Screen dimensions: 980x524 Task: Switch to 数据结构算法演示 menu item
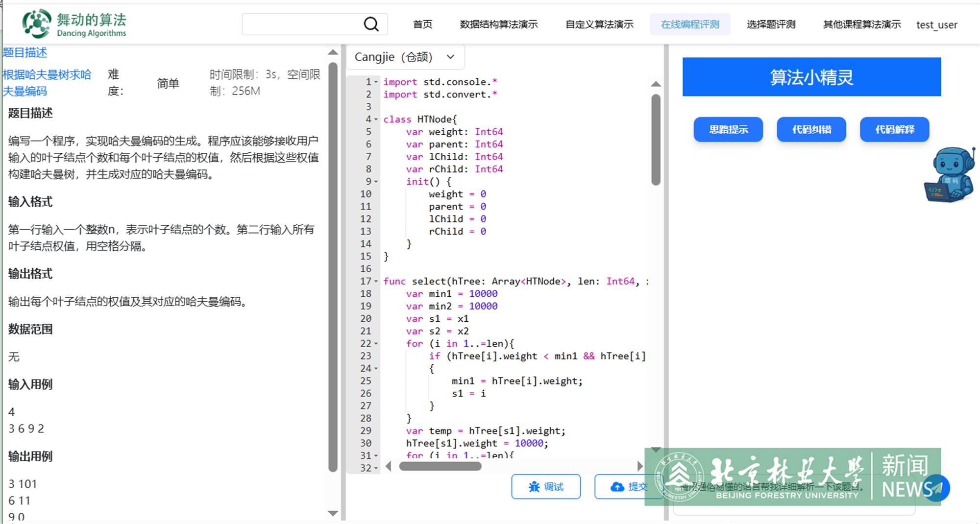499,24
